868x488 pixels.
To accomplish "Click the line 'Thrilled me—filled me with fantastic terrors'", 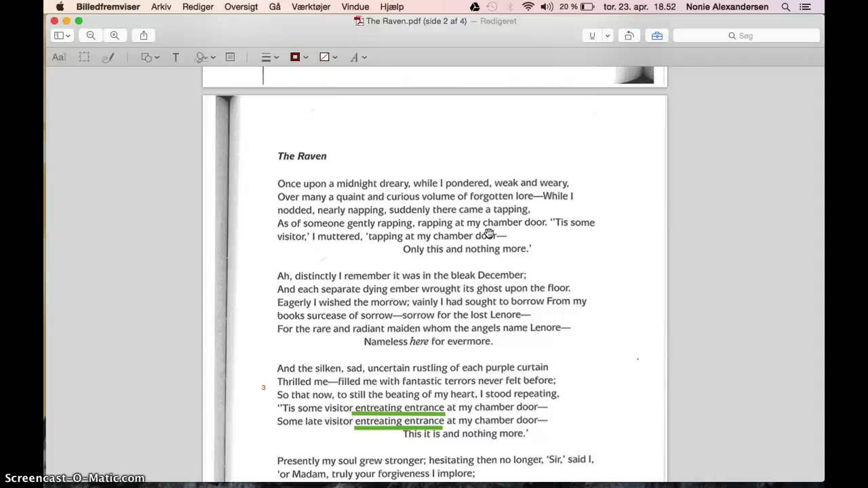I will point(416,381).
